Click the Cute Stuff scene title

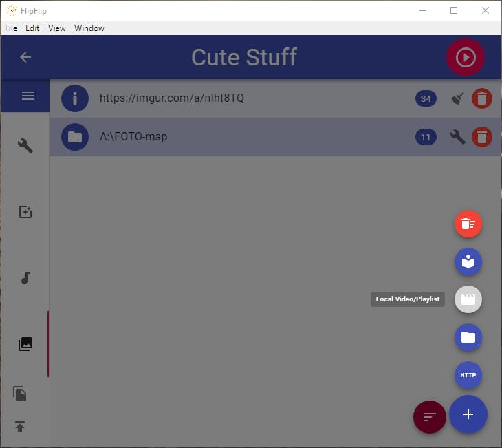(x=244, y=57)
